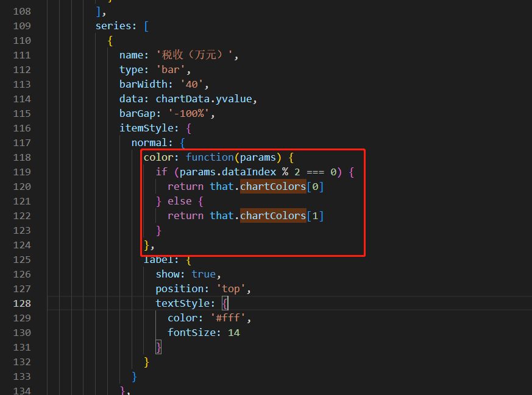
Task: Click the string 'top' on line 127
Action: point(230,288)
